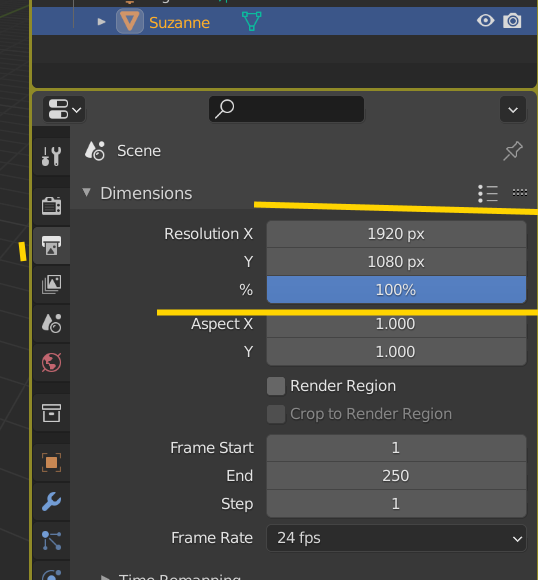Image resolution: width=538 pixels, height=580 pixels.
Task: Open the World properties tab
Action: (x=51, y=362)
